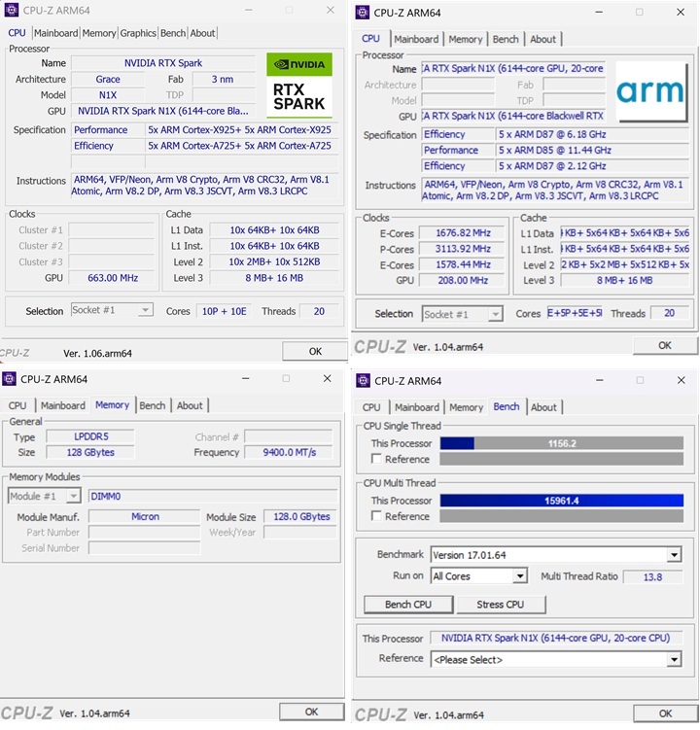
Task: Click the Bench CPU button
Action: (x=408, y=605)
